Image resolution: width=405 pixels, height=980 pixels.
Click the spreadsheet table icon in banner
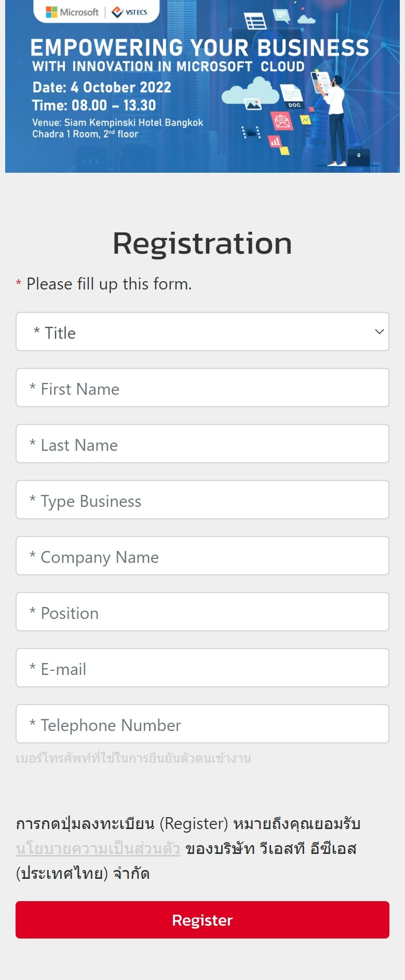(x=255, y=21)
